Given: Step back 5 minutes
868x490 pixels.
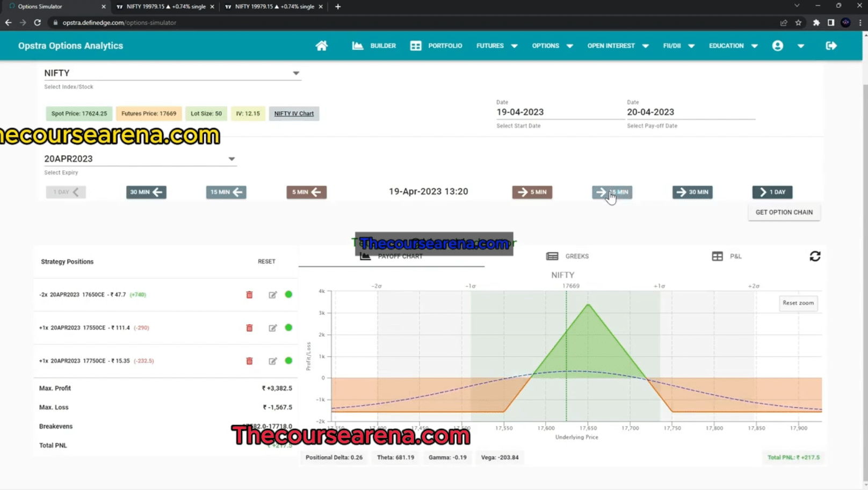Looking at the screenshot, I should coord(306,192).
